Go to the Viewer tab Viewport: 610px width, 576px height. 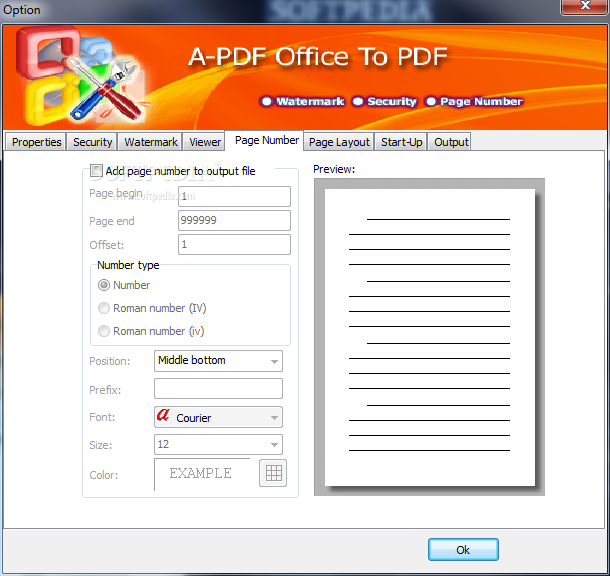[x=204, y=142]
